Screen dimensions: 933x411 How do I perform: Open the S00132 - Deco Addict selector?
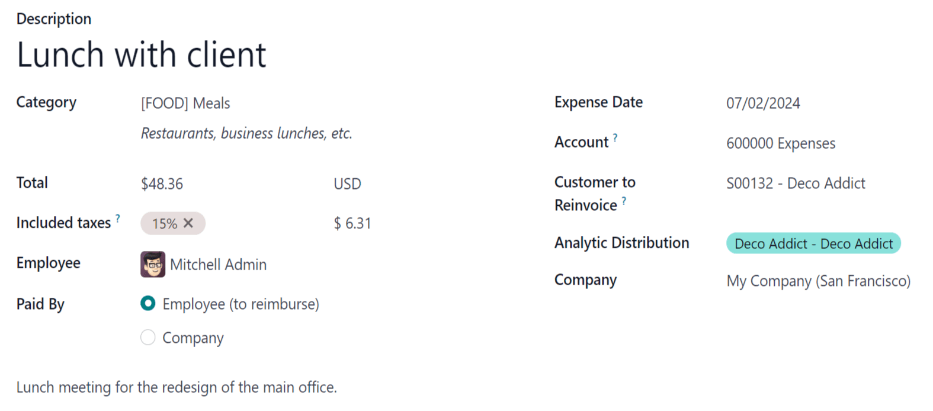796,183
